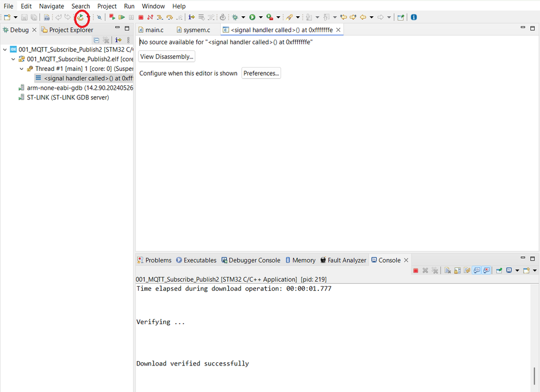Open the Memory tab
Viewport: 540px width, 392px height.
301,260
